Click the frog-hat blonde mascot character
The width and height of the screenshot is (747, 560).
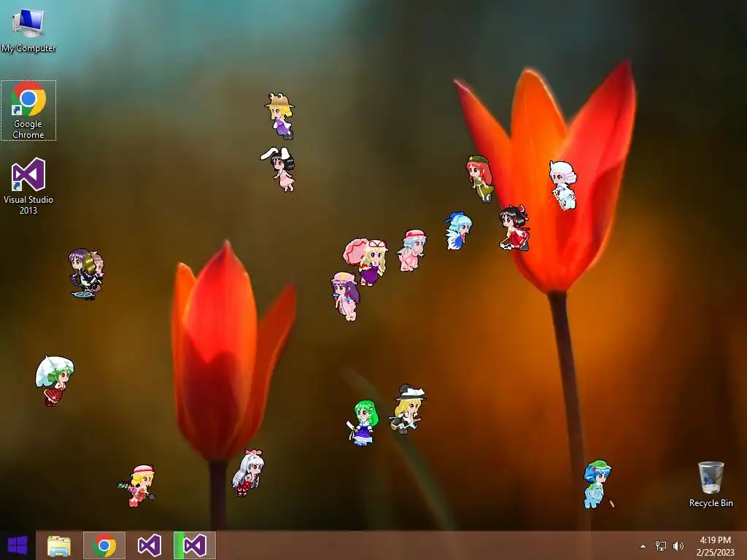pos(280,116)
